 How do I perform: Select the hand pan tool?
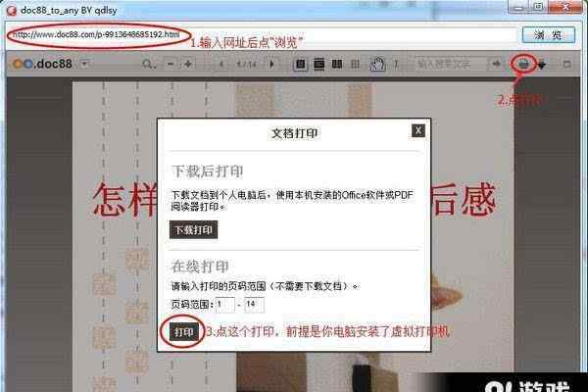[x=377, y=65]
